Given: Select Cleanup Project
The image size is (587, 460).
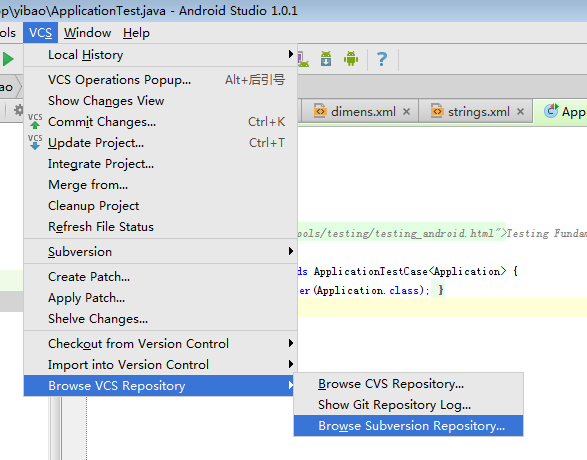Looking at the screenshot, I should coord(161,205).
